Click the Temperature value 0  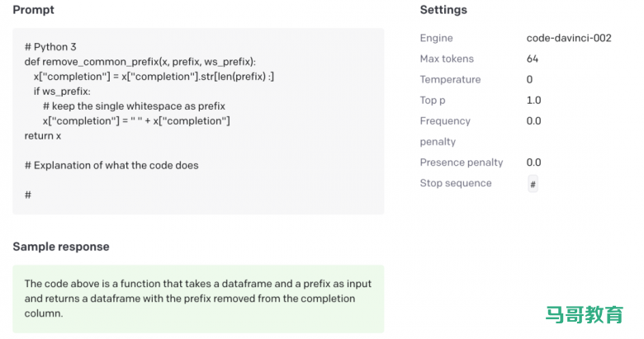tap(529, 79)
